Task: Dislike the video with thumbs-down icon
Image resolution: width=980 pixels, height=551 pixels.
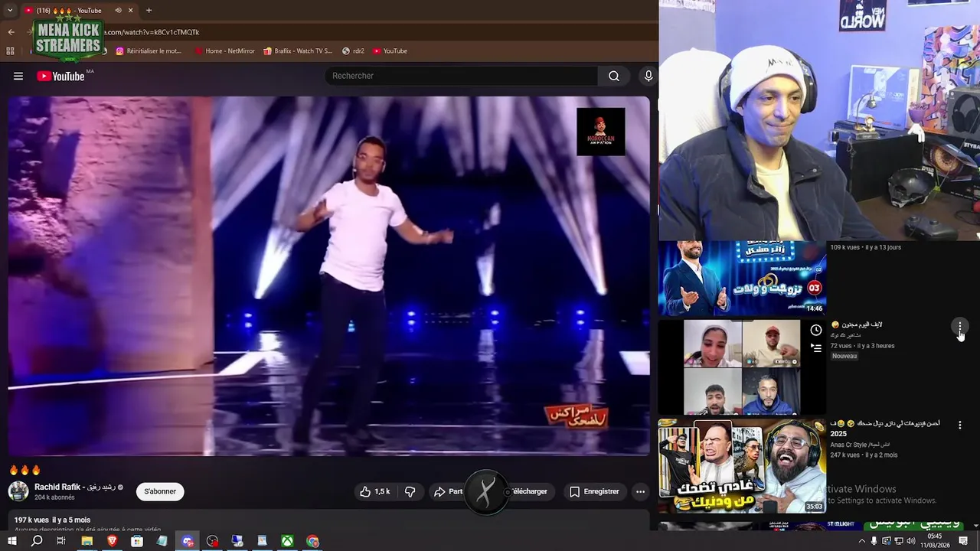Action: (410, 491)
